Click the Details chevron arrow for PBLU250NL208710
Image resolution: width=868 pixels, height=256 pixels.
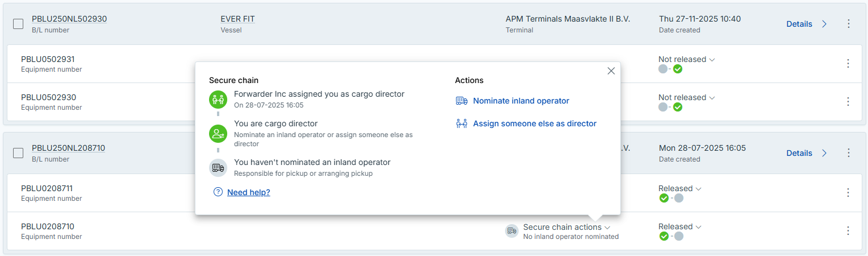(x=824, y=153)
